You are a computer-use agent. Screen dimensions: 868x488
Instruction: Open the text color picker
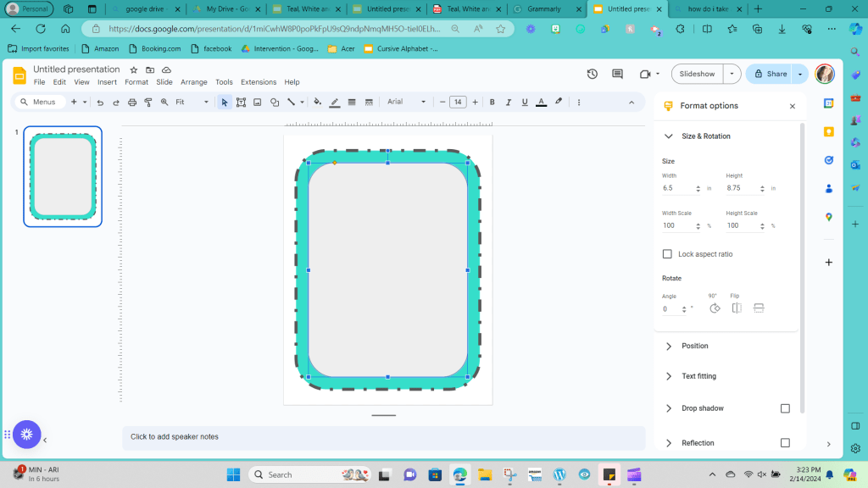click(541, 103)
